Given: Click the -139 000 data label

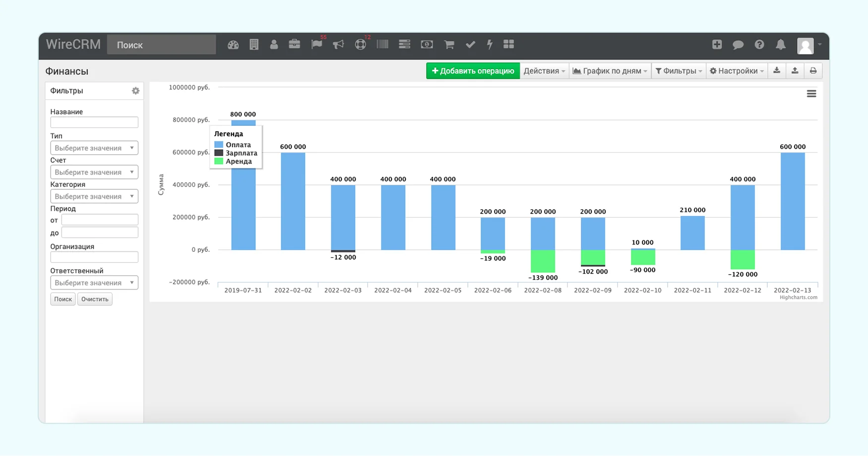Looking at the screenshot, I should (543, 278).
